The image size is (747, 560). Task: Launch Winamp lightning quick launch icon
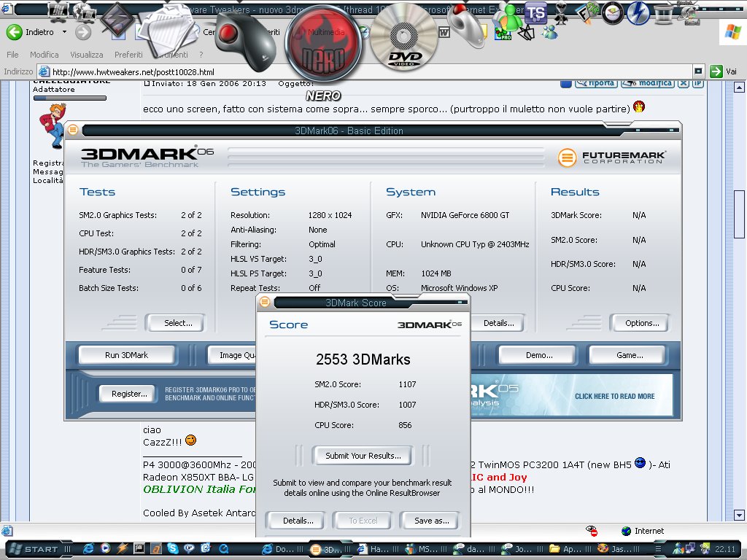[123, 548]
